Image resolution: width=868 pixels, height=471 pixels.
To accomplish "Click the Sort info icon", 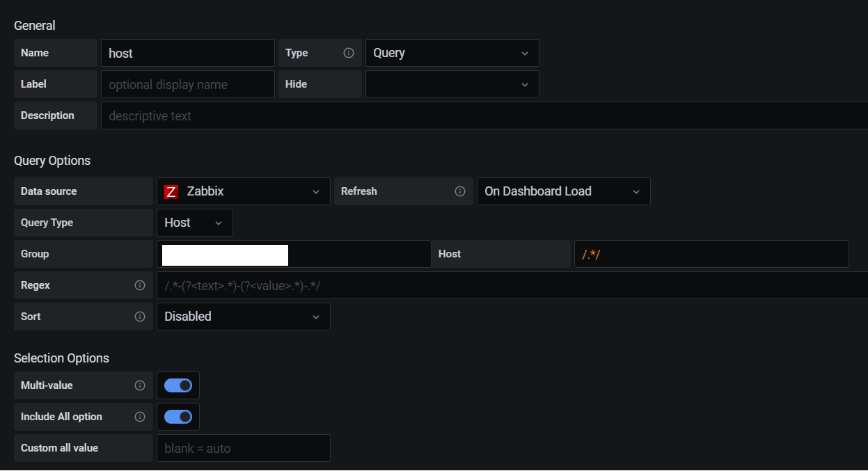I will (140, 317).
